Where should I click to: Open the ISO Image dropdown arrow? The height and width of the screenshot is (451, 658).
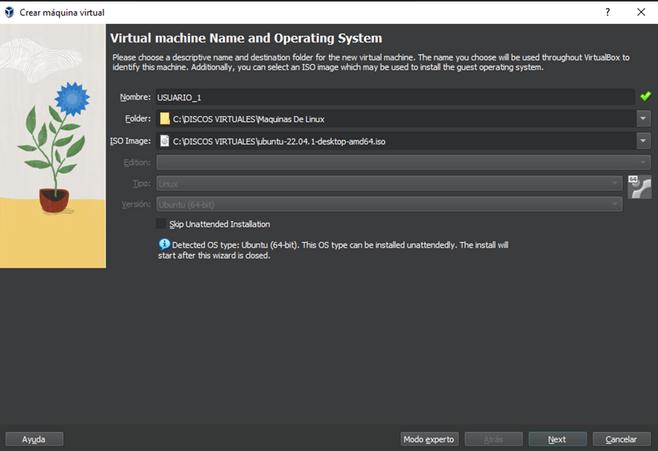click(x=643, y=141)
